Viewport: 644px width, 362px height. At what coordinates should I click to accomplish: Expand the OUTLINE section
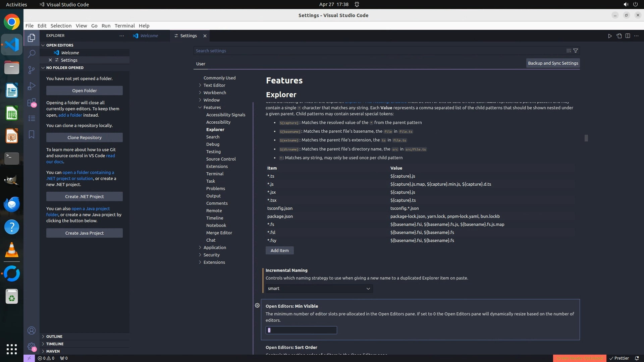tap(54, 337)
